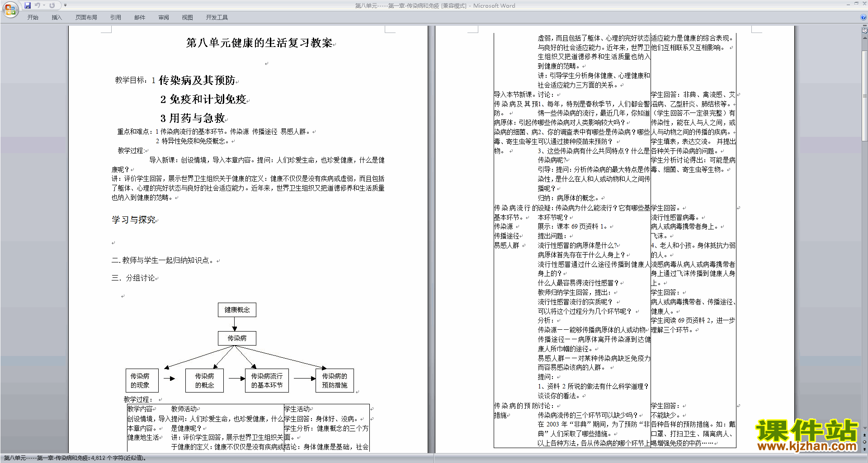The width and height of the screenshot is (868, 463).
Task: Select the 引用 ribbon tab
Action: pos(116,17)
